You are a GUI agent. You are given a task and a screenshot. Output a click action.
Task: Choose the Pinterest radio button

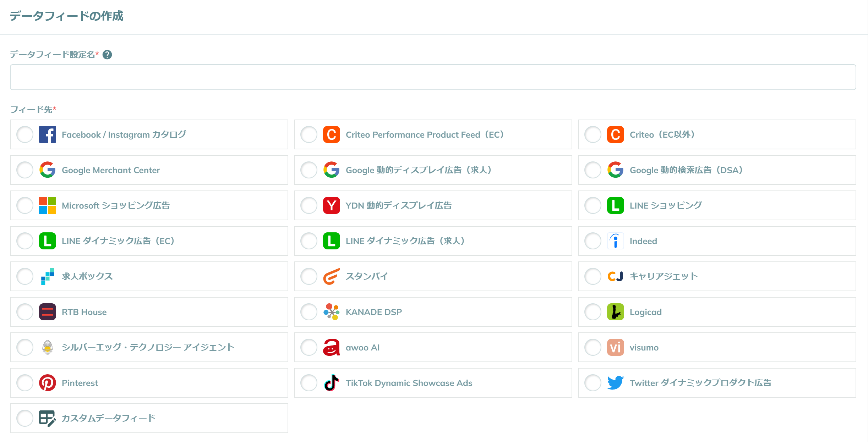click(25, 383)
